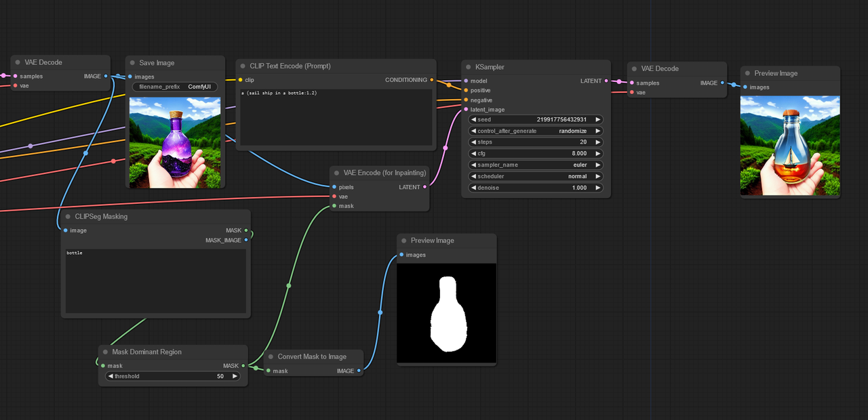Screen dimensions: 868x420
Task: Increase steps using the right arrow
Action: click(x=598, y=142)
